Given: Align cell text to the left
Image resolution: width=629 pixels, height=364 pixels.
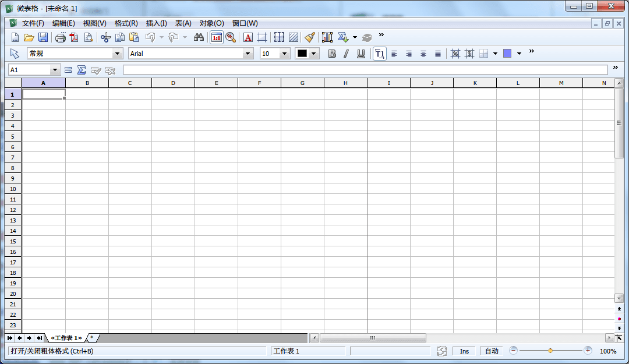Looking at the screenshot, I should click(394, 54).
